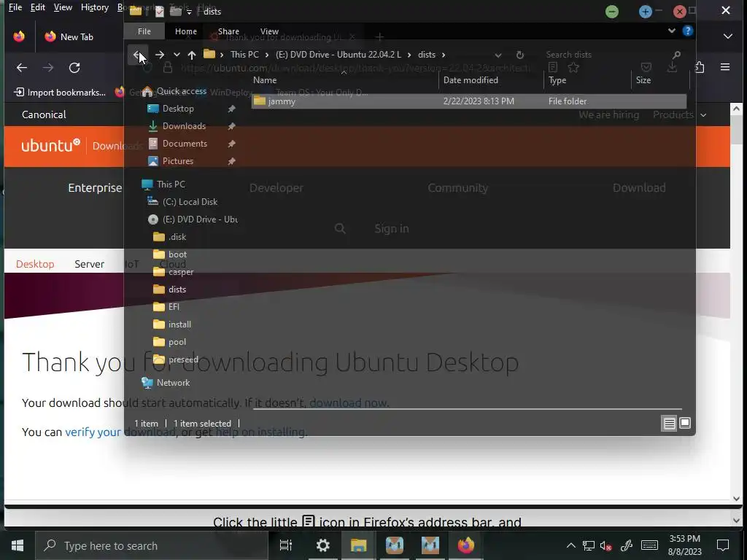The image size is (747, 560).
Task: Click Import bookmarks in Firefox toolbar
Action: (x=60, y=93)
